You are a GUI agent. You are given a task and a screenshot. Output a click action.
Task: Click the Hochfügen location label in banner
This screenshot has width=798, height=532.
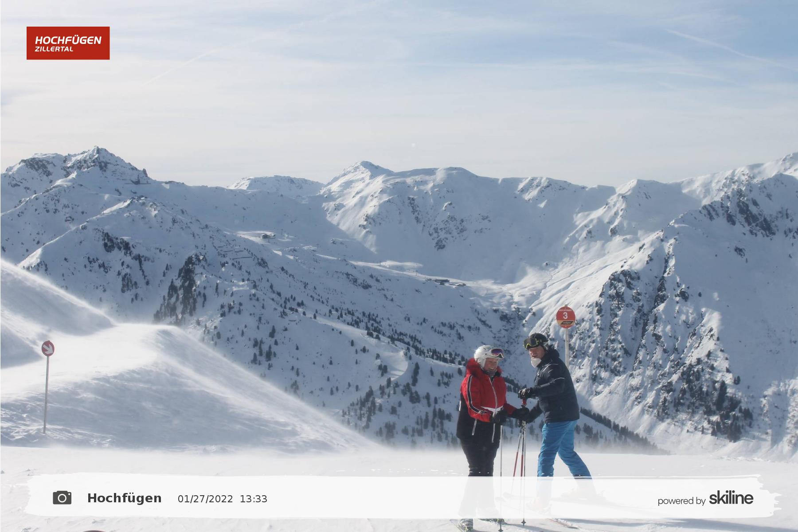[x=124, y=498]
